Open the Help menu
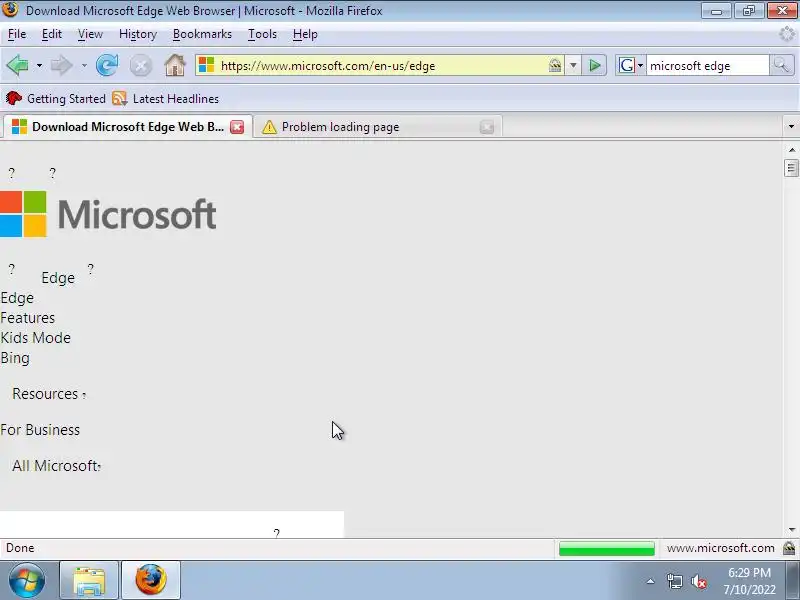 (305, 34)
